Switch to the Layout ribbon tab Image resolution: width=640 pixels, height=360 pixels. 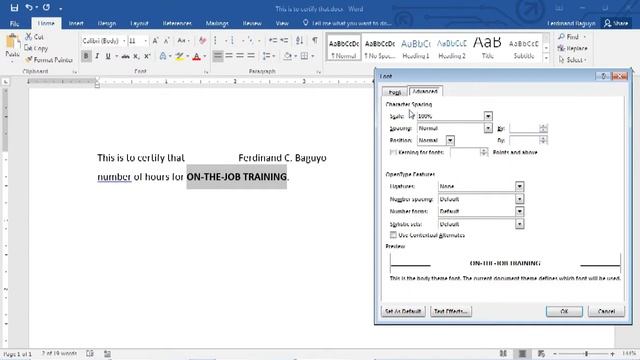click(139, 23)
